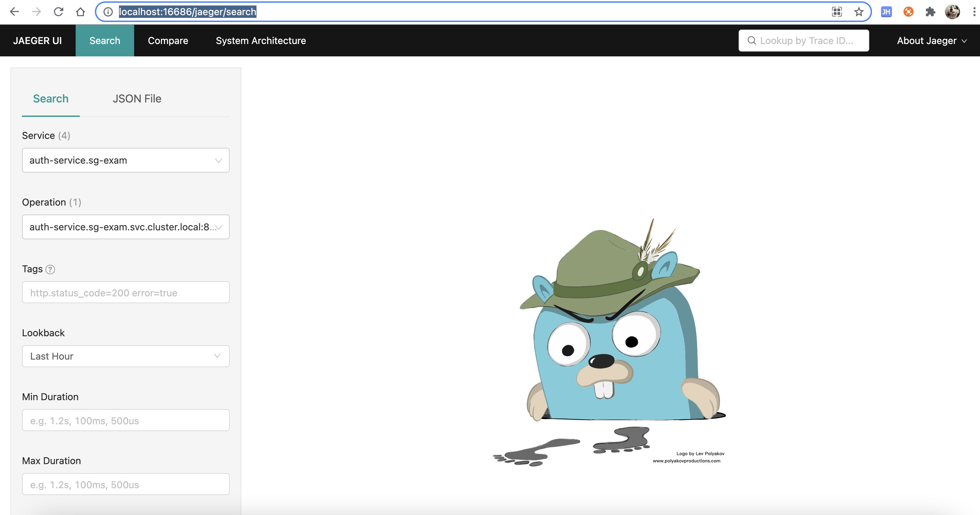Image resolution: width=980 pixels, height=515 pixels.
Task: Click the Lookback chevron arrow
Action: click(217, 356)
